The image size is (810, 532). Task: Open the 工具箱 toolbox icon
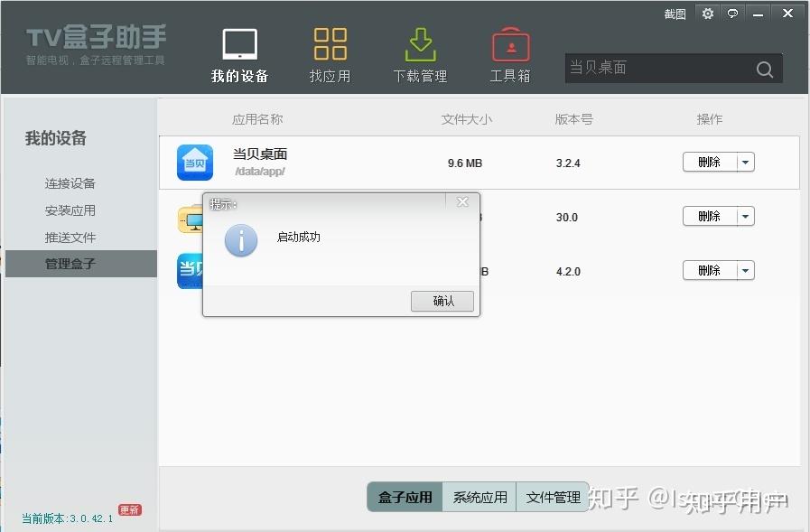(510, 44)
